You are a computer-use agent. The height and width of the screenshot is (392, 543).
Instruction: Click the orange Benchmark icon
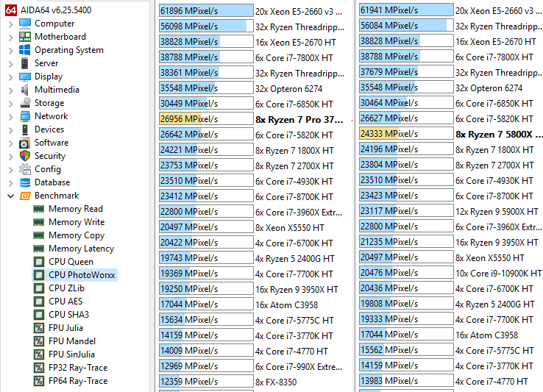25,196
